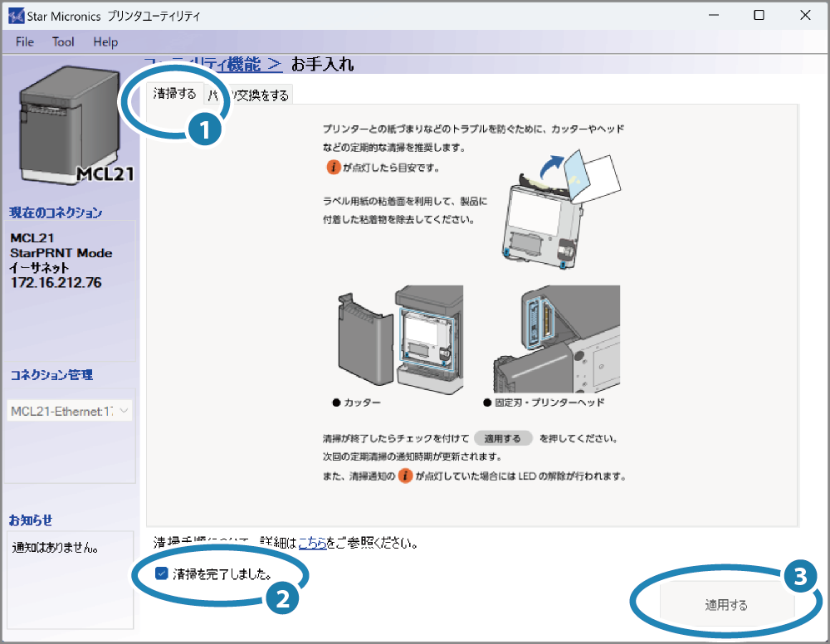Maximize the プリンタユーティリティ window
This screenshot has width=830, height=644.
click(x=759, y=15)
